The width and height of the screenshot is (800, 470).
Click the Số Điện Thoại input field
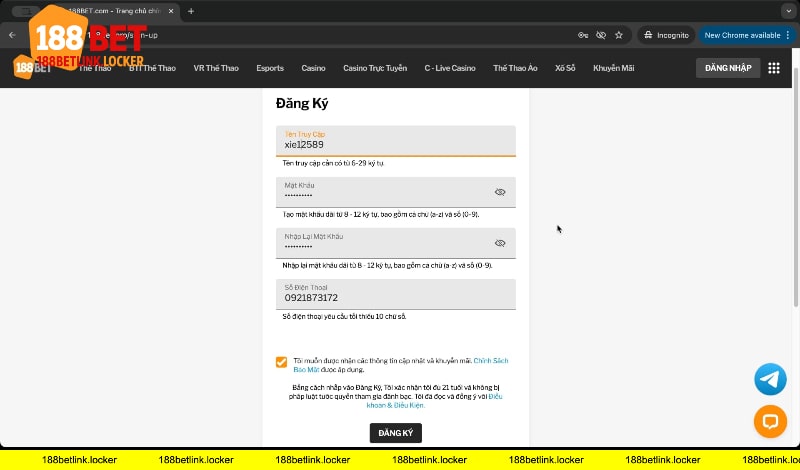tap(395, 297)
